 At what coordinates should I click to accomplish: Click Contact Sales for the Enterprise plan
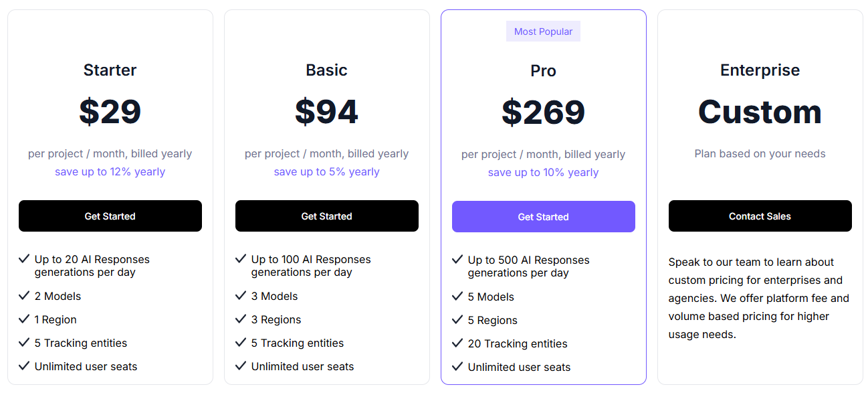760,216
